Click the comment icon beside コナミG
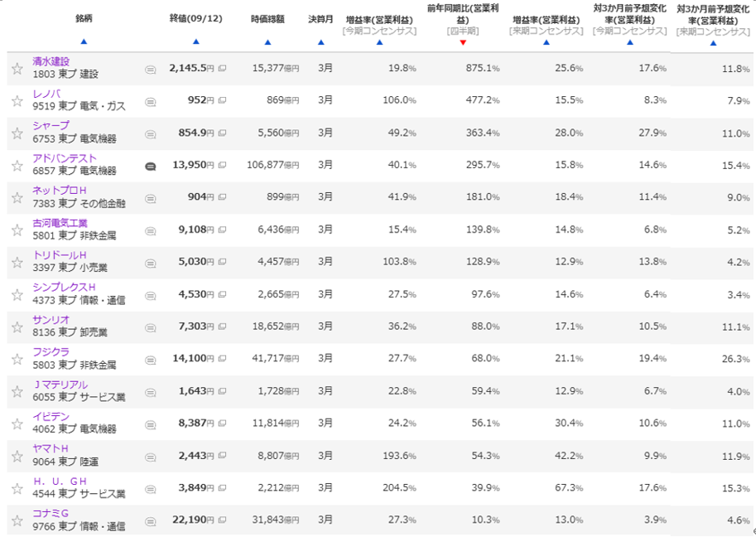Viewport: 756px width, 537px height. coord(150,520)
